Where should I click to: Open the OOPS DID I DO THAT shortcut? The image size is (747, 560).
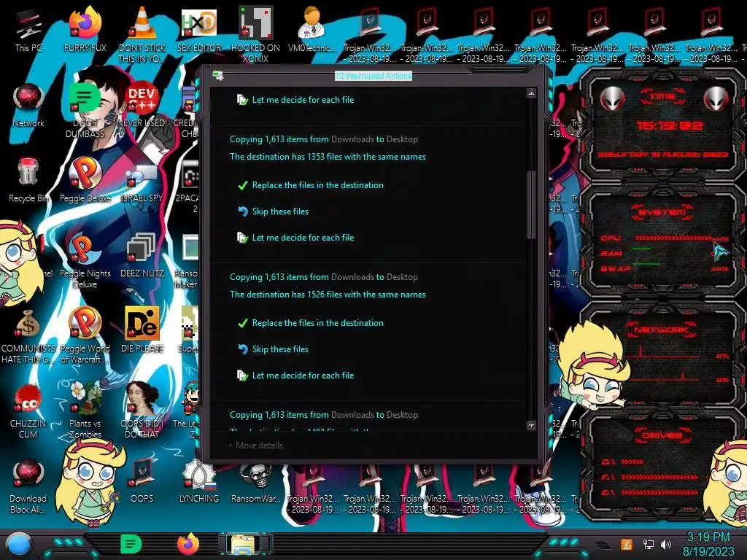pos(142,411)
